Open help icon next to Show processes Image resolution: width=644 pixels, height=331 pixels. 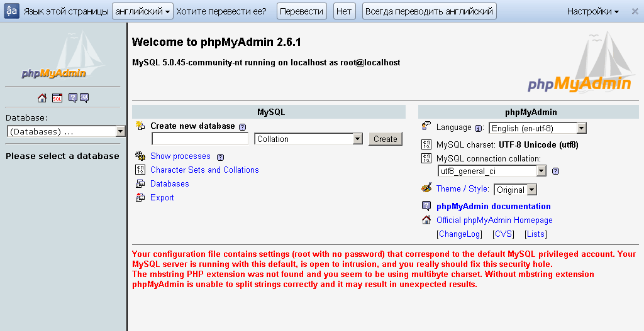point(220,156)
